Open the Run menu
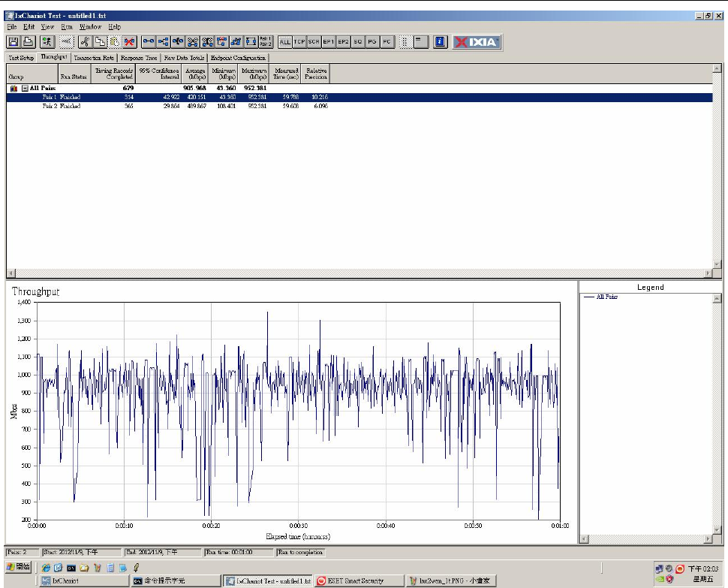 click(67, 26)
